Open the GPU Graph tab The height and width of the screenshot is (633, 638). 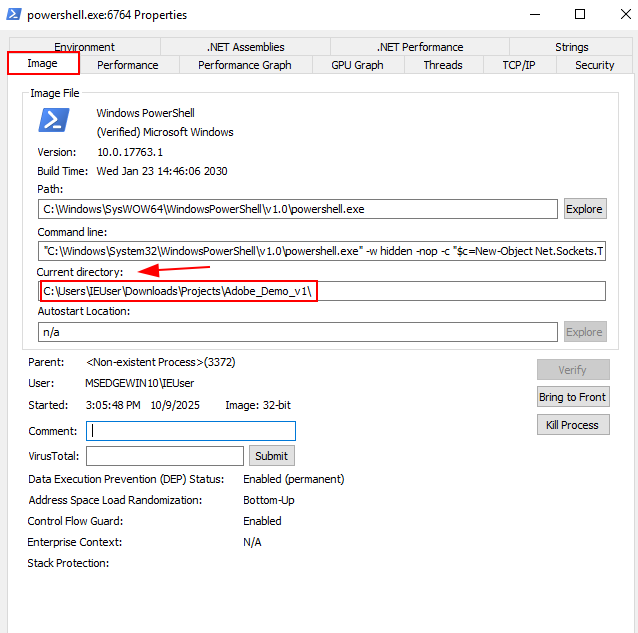pyautogui.click(x=357, y=65)
